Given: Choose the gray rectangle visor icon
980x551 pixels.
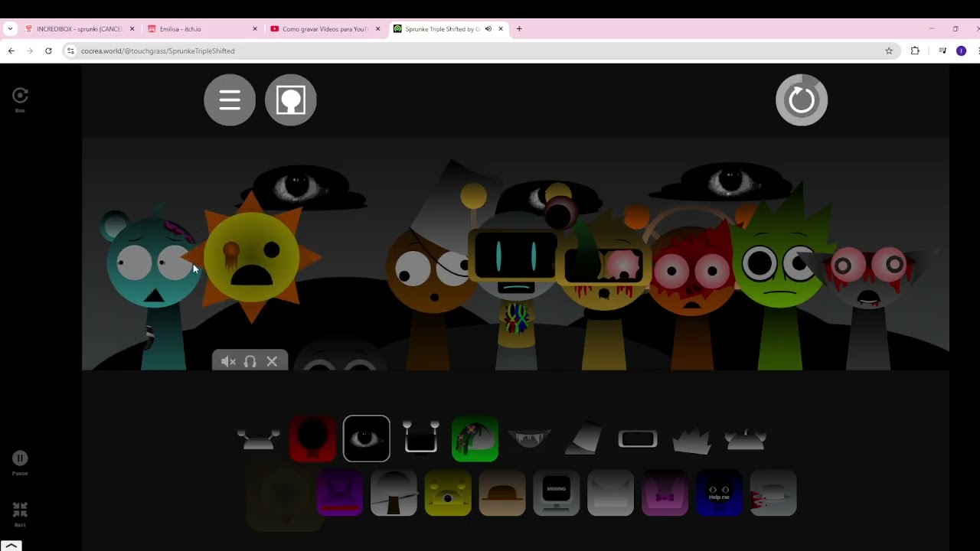Looking at the screenshot, I should pos(638,439).
